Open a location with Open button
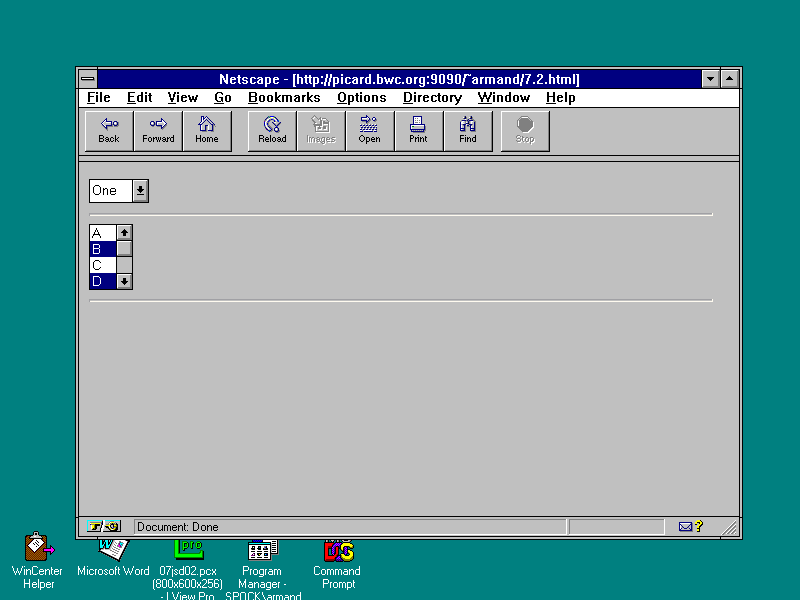Image resolution: width=800 pixels, height=600 pixels. pos(370,131)
